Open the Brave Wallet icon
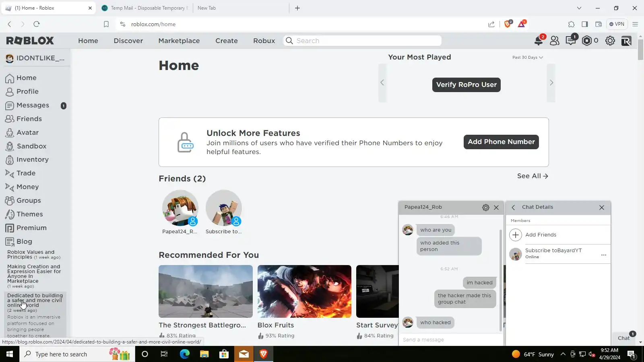Viewport: 644px width, 362px height. coord(599,24)
